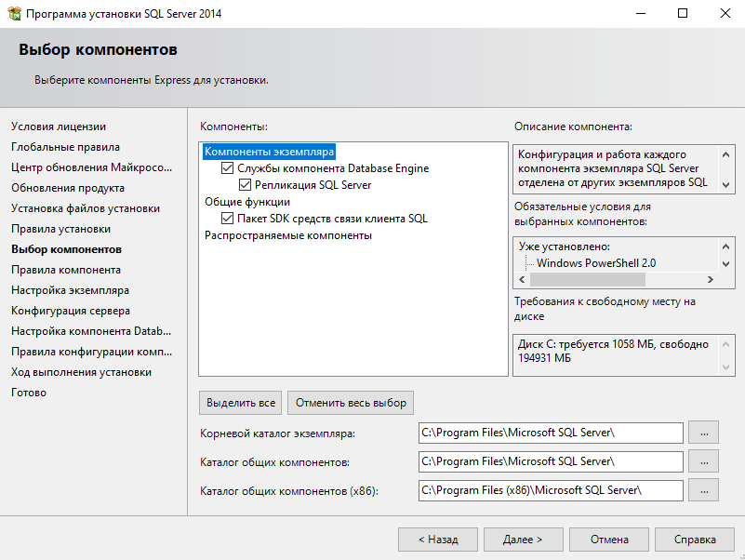Click the Выделить все button

click(240, 403)
